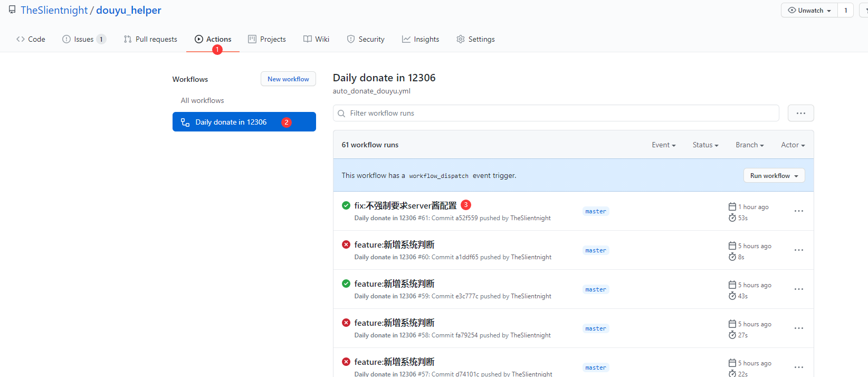Open repository Settings tab
868x377 pixels.
click(475, 39)
